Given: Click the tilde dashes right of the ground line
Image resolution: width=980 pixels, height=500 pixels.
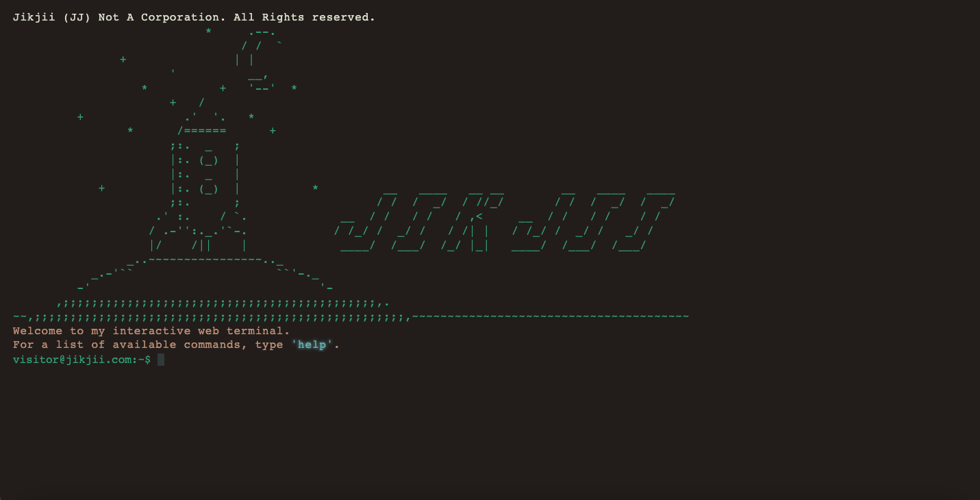Looking at the screenshot, I should (548, 316).
